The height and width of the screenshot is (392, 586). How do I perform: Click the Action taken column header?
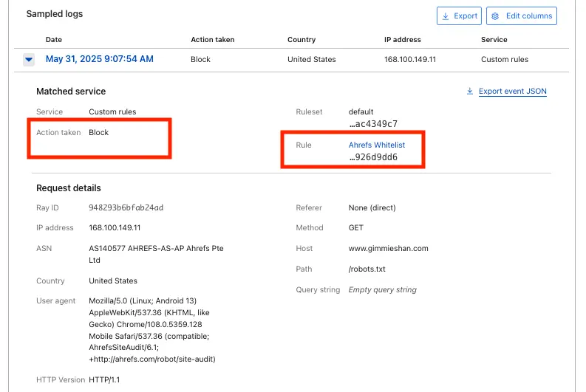click(213, 40)
